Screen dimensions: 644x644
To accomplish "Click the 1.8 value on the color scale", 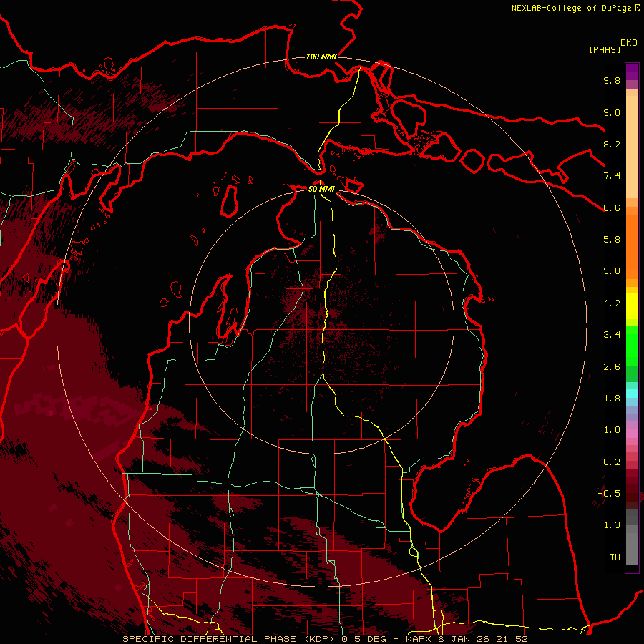I will 612,399.
